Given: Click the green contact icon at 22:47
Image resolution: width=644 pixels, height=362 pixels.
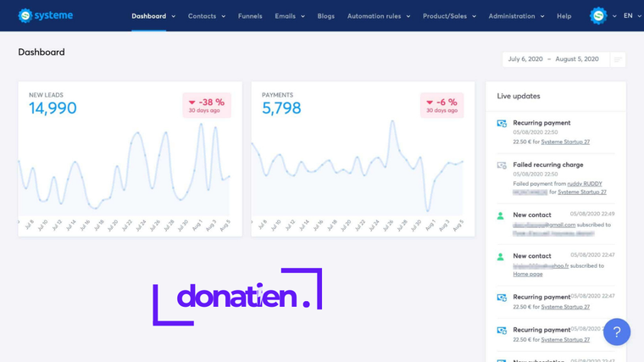Looking at the screenshot, I should click(500, 257).
